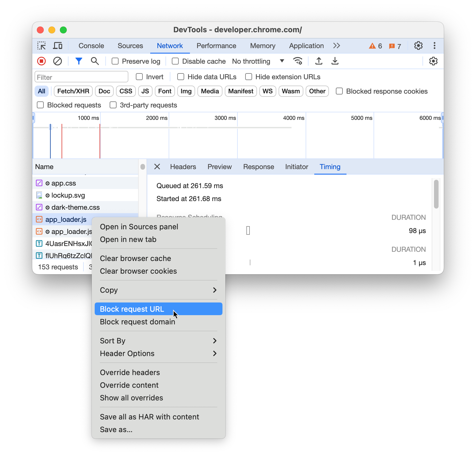Check the Disable cache option
Image resolution: width=476 pixels, height=454 pixels.
[175, 61]
